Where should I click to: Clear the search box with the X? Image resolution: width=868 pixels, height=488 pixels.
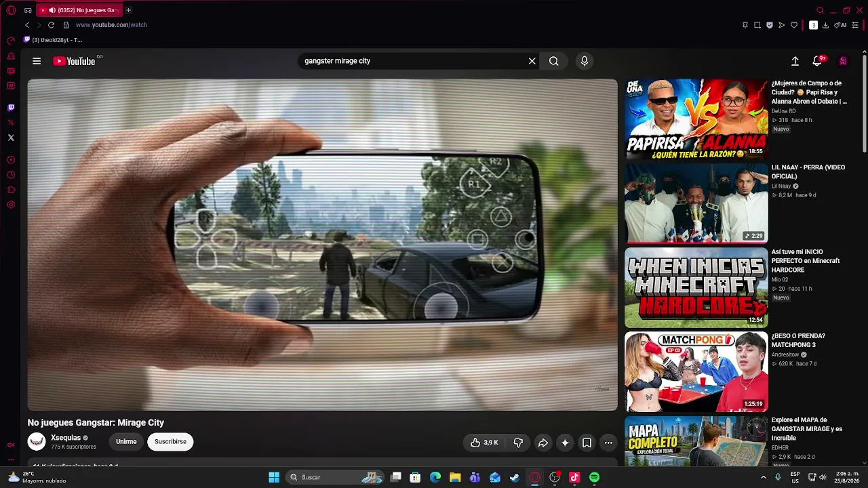click(x=532, y=61)
